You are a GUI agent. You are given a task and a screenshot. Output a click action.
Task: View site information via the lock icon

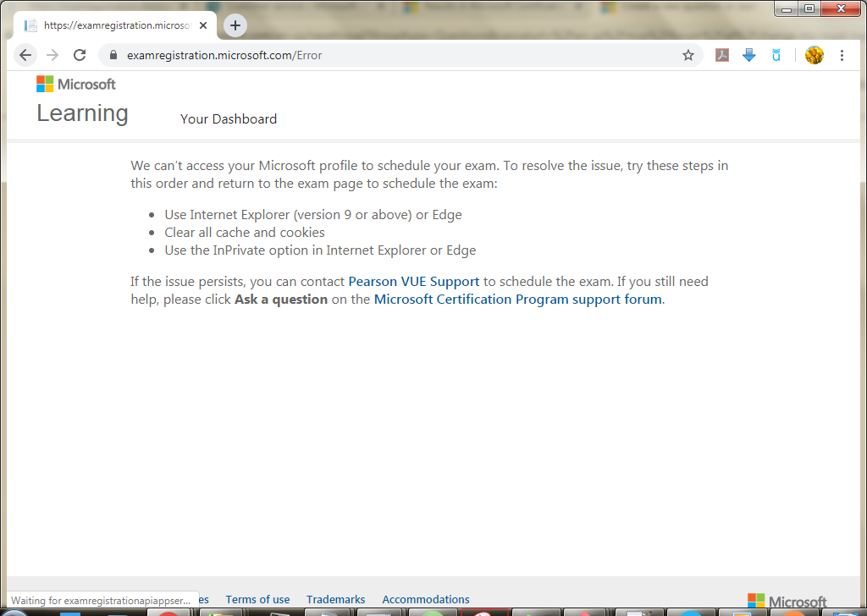(x=113, y=55)
